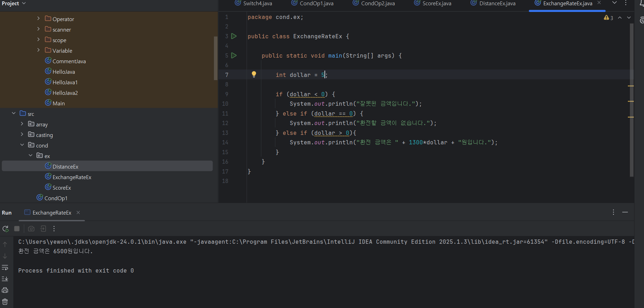Go to previous highlighted problem
The width and height of the screenshot is (644, 308).
coord(620,18)
